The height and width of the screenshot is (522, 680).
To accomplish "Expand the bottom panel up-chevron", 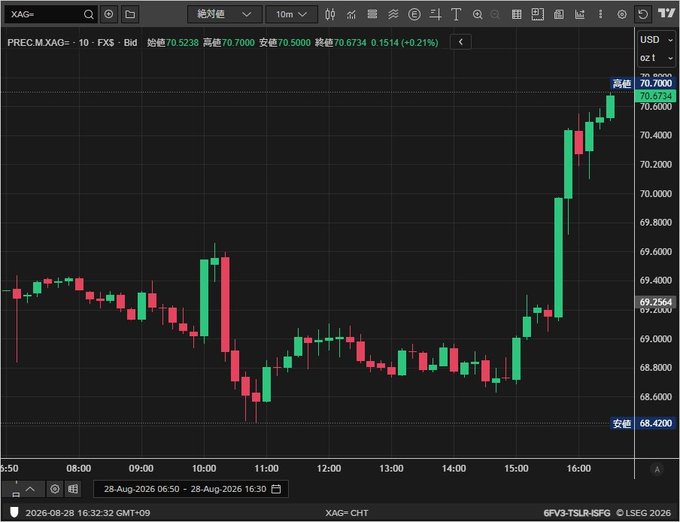I will tap(30, 489).
